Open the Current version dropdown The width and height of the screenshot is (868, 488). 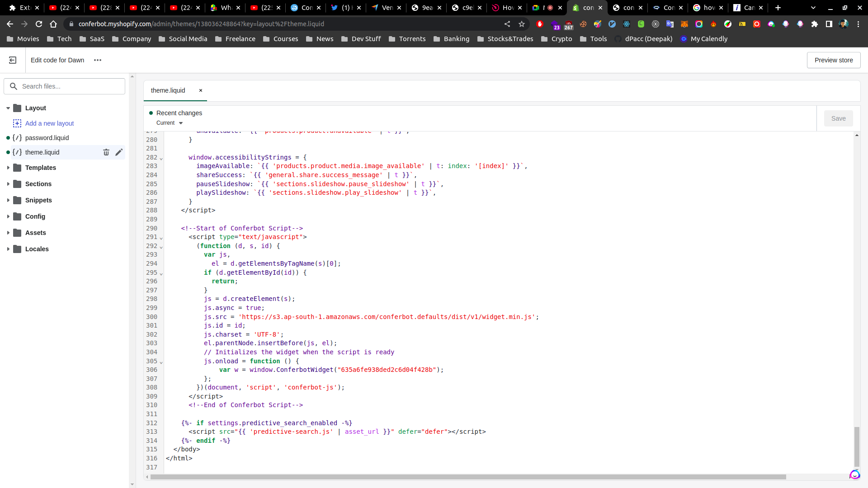point(170,123)
